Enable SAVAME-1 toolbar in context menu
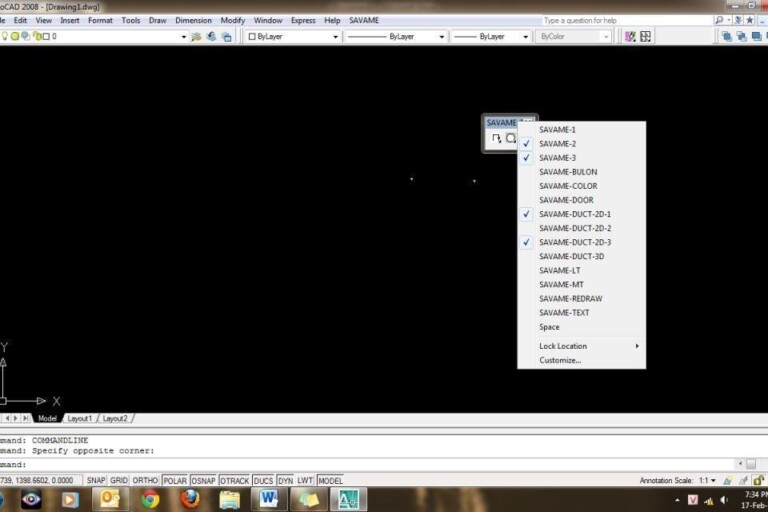This screenshot has height=512, width=768. point(582,129)
